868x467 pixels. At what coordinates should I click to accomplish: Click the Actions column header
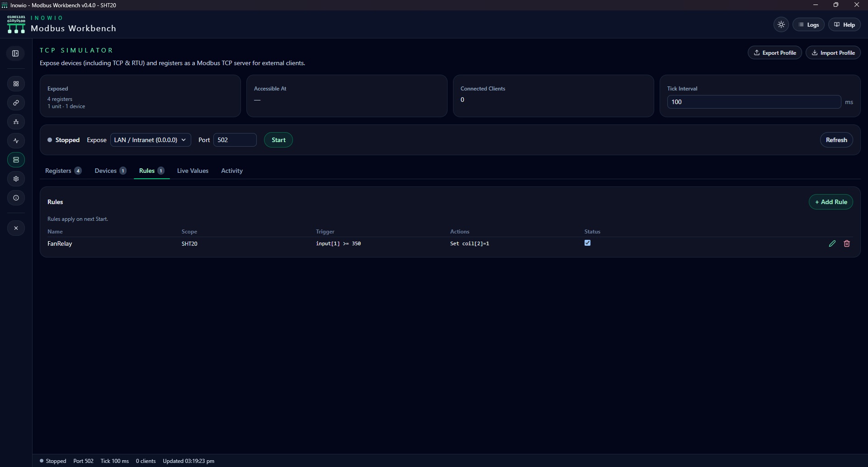(460, 232)
